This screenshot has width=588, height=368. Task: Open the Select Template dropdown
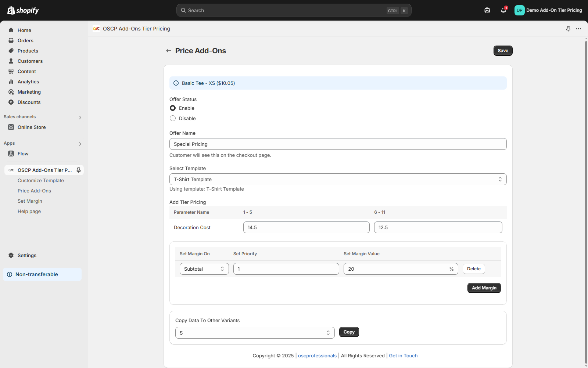tap(338, 179)
